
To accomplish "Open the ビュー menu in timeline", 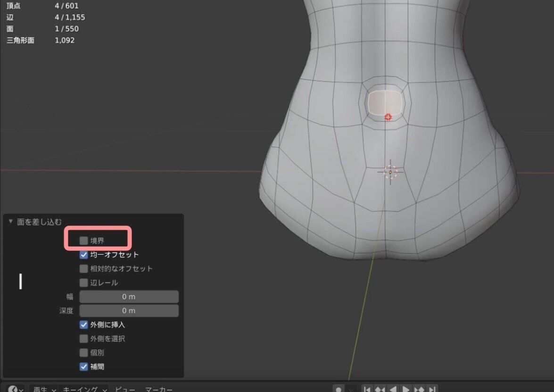I will coord(125,389).
